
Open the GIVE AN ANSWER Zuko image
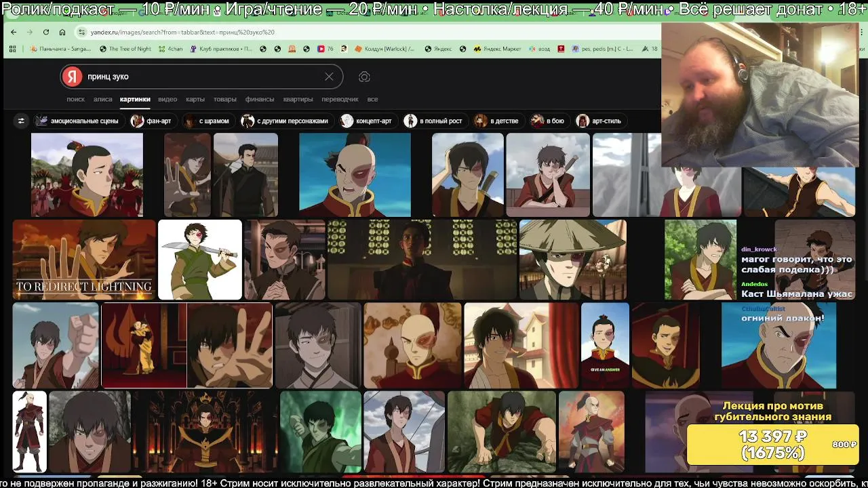coord(605,346)
